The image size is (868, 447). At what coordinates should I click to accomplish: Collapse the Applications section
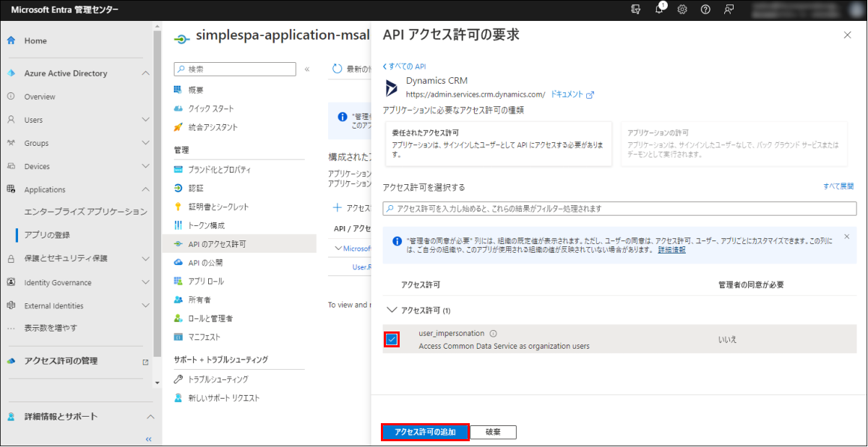[x=145, y=189]
